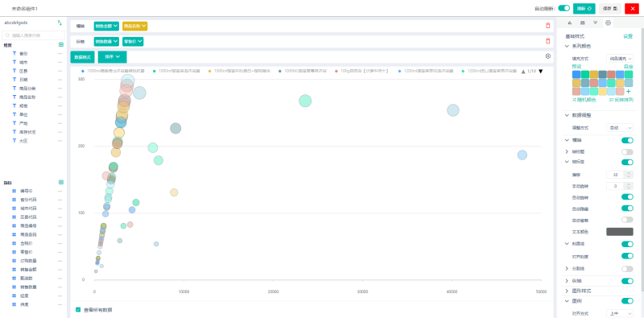Image resolution: width=644 pixels, height=318 pixels.
Task: Select the chart type tab icon in right panel
Action: point(570,23)
